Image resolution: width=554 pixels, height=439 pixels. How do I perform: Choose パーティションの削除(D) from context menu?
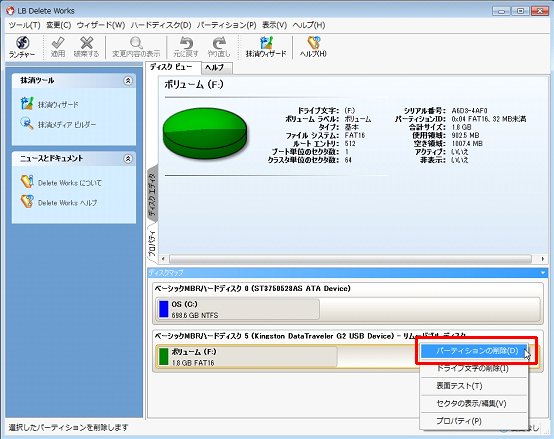pos(475,350)
